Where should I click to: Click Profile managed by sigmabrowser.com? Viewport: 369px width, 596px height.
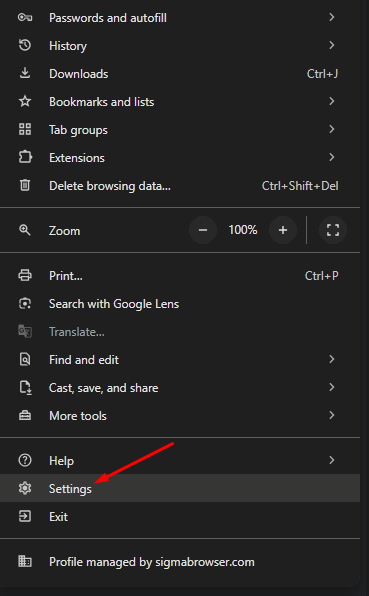180,561
